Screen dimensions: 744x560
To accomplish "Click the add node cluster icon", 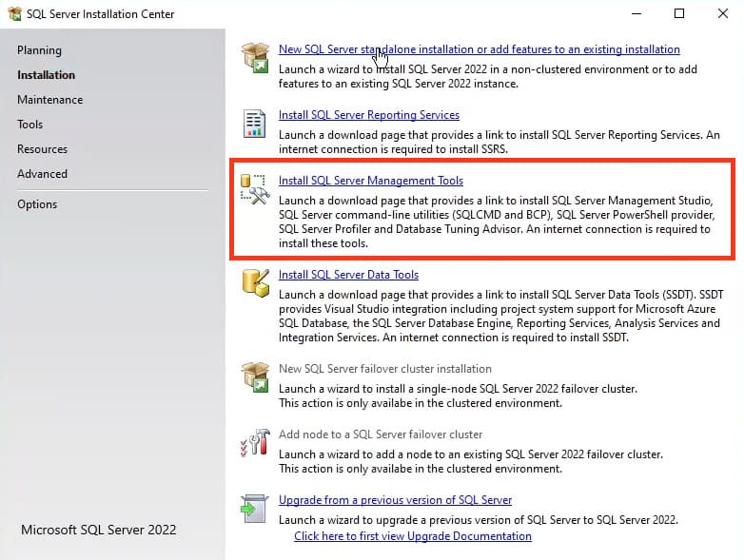I will click(x=255, y=442).
